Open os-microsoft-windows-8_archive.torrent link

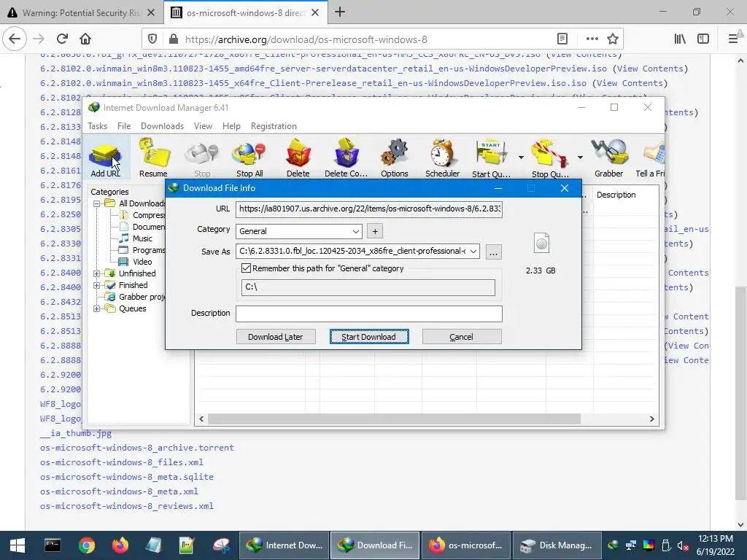pos(136,448)
